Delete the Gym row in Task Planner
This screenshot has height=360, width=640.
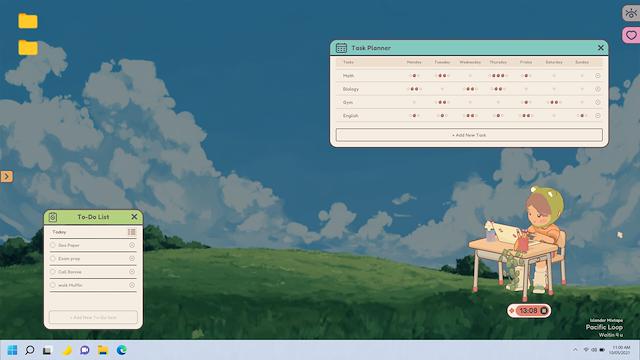pos(598,102)
